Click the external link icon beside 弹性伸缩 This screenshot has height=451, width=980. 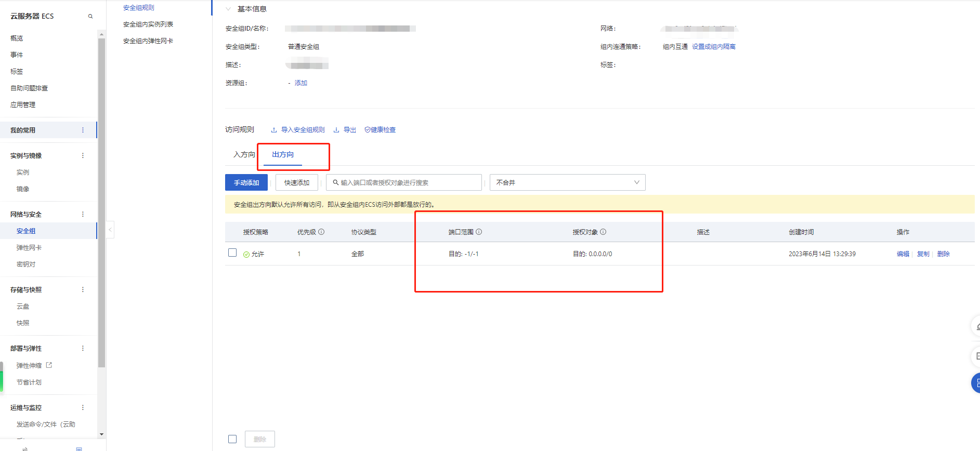[49, 365]
